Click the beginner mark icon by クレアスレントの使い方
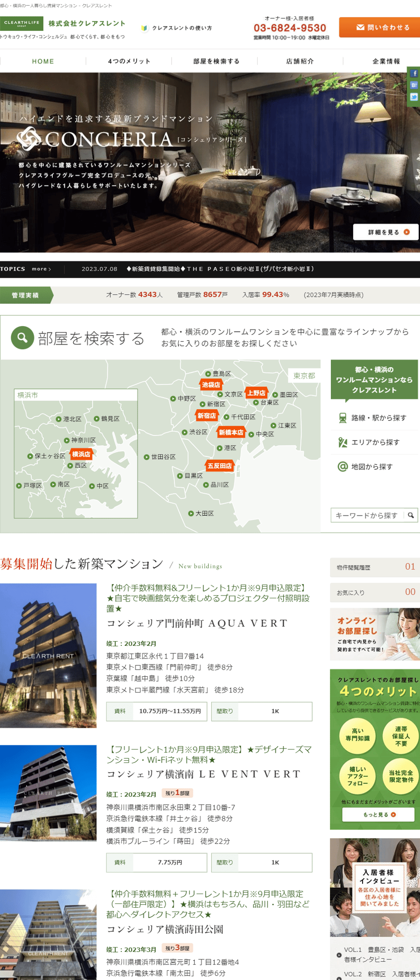Image resolution: width=420 pixels, height=980 pixels. click(144, 28)
